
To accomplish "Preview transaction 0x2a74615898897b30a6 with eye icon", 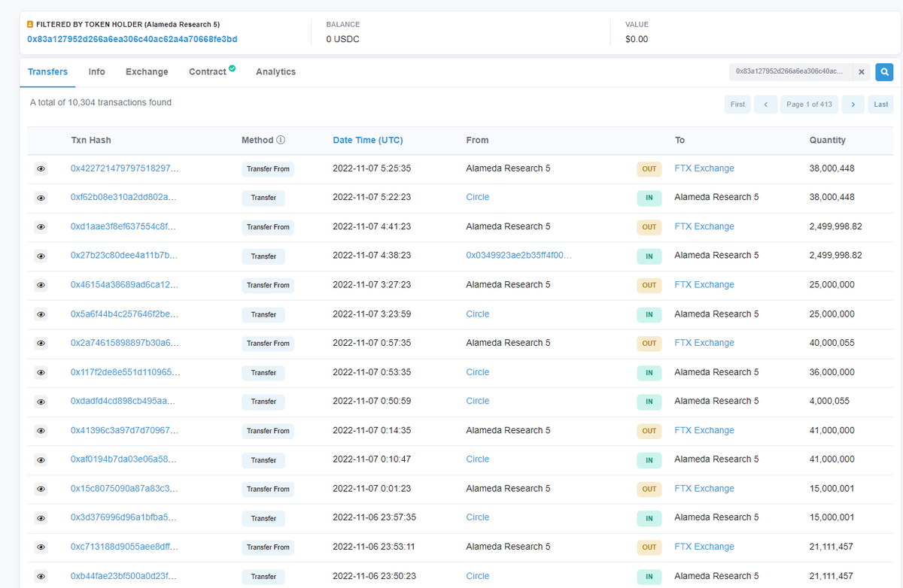I will [41, 344].
